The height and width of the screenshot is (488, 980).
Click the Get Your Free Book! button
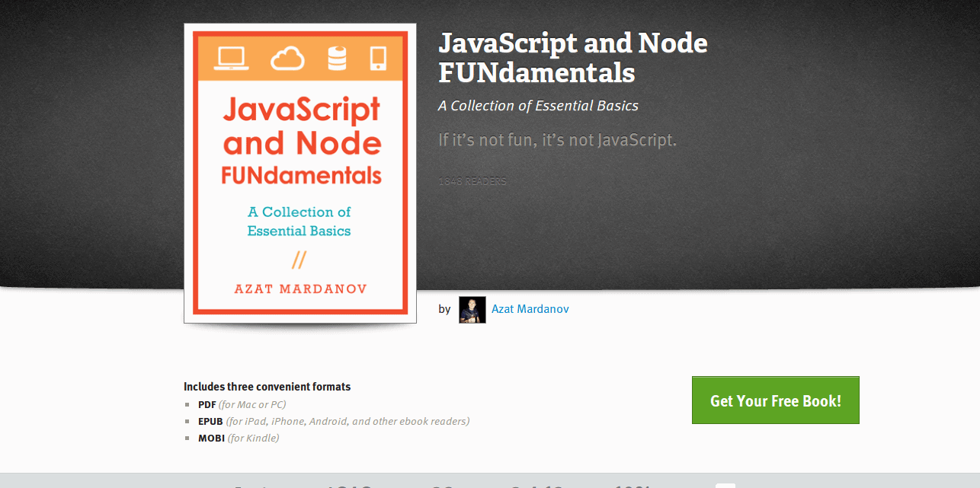click(775, 400)
